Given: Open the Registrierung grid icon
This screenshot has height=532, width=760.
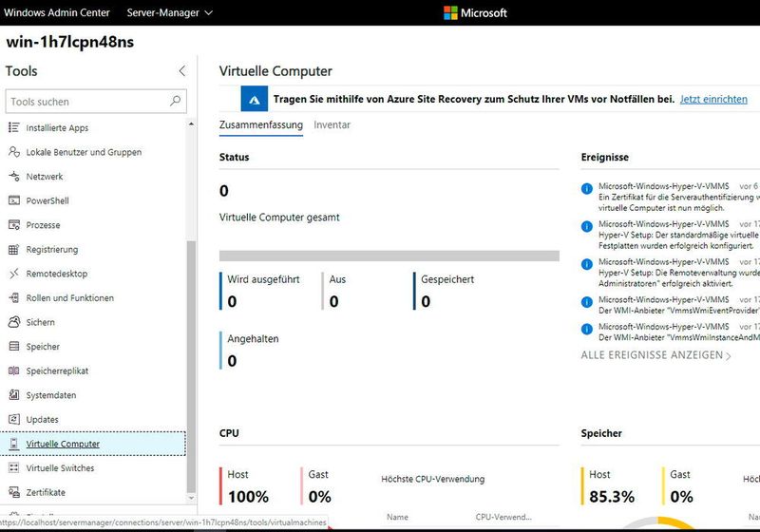Looking at the screenshot, I should 13,249.
